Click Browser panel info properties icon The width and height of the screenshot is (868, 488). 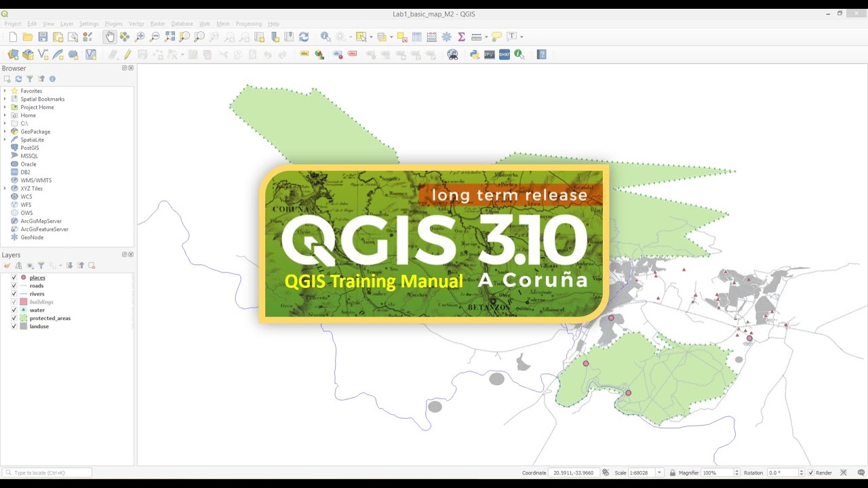52,79
